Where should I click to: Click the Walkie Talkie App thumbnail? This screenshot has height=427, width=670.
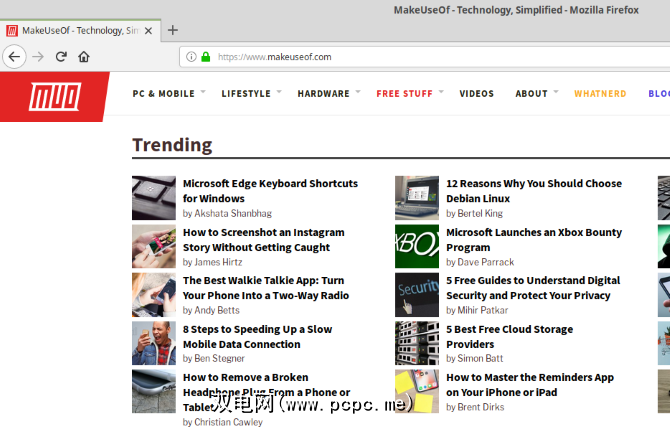[154, 294]
